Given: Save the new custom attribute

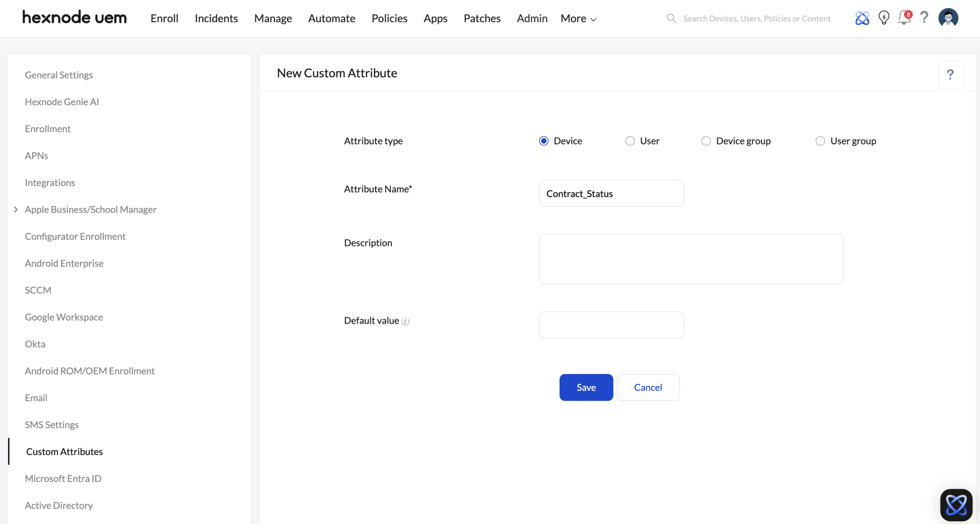Looking at the screenshot, I should [x=586, y=387].
